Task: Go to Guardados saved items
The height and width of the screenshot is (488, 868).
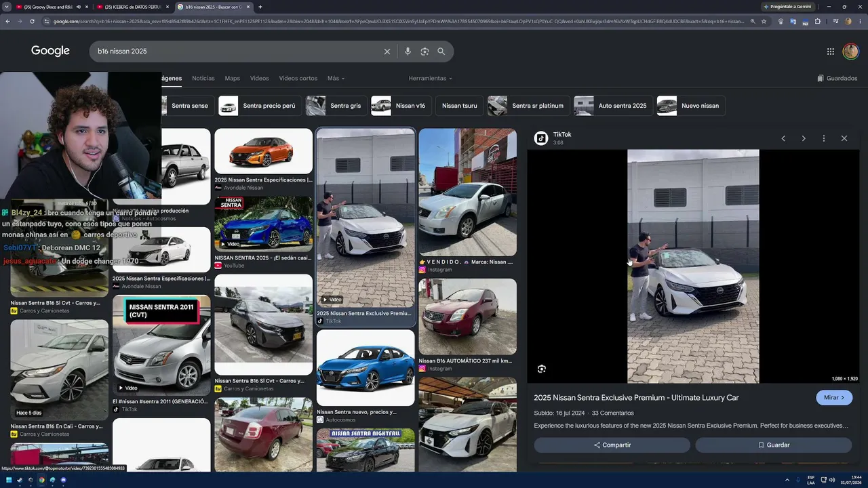Action: click(x=837, y=79)
